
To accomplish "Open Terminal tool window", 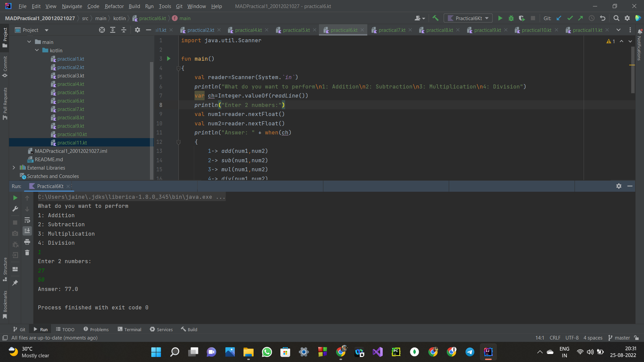I will pos(129,329).
